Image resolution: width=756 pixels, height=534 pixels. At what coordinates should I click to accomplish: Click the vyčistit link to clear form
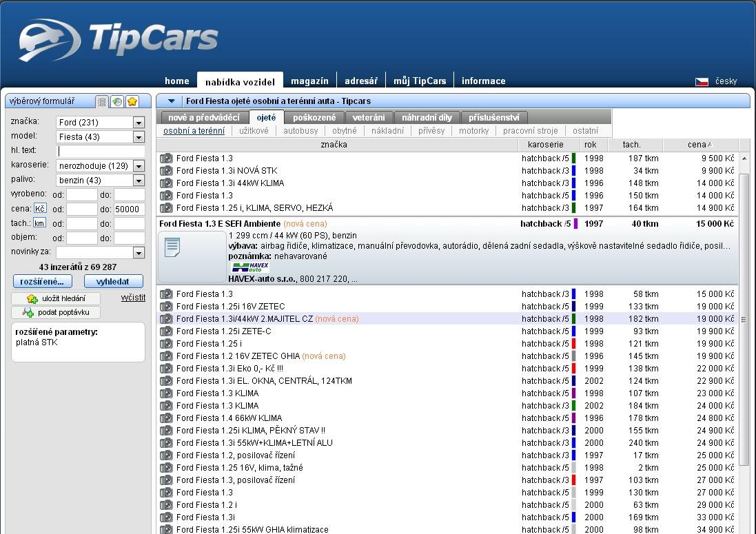133,298
